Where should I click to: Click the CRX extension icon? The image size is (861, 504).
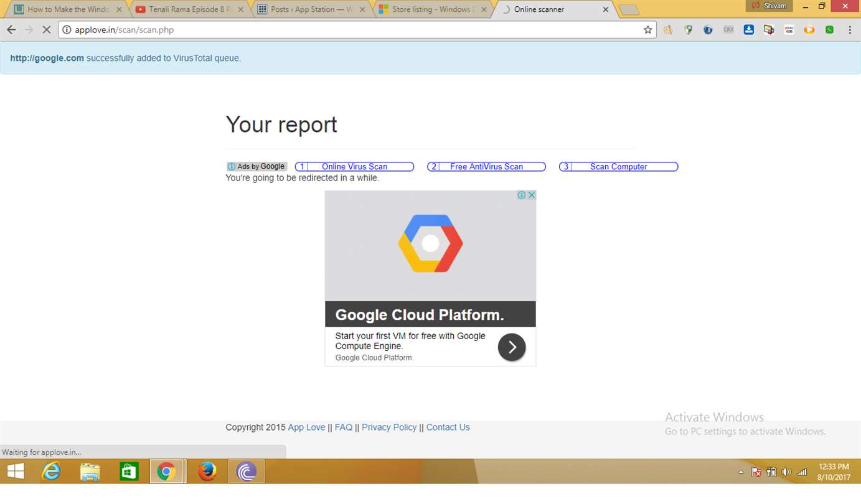[728, 30]
